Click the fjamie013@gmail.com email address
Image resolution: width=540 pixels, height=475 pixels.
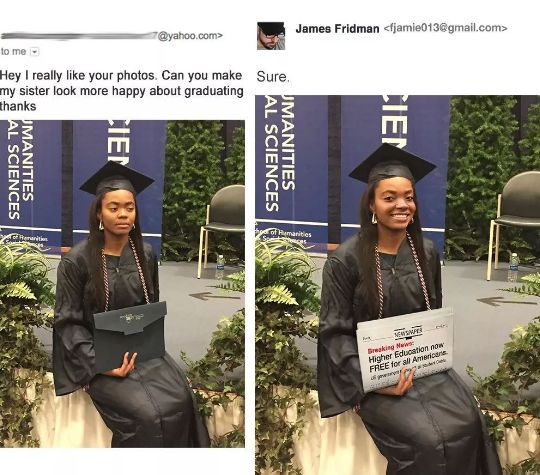click(445, 28)
